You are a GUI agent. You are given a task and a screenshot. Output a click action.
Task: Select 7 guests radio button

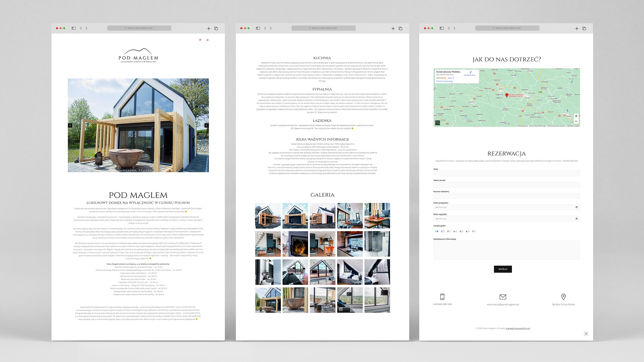(x=475, y=231)
